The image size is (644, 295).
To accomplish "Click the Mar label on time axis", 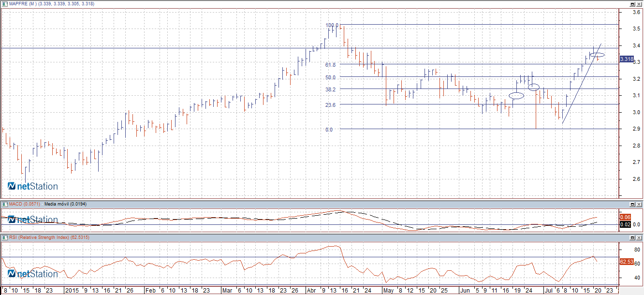I will click(227, 291).
